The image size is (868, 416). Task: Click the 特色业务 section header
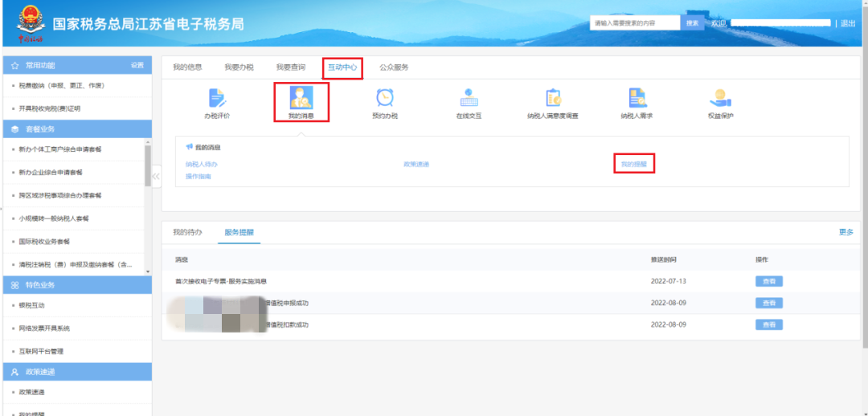pyautogui.click(x=77, y=285)
